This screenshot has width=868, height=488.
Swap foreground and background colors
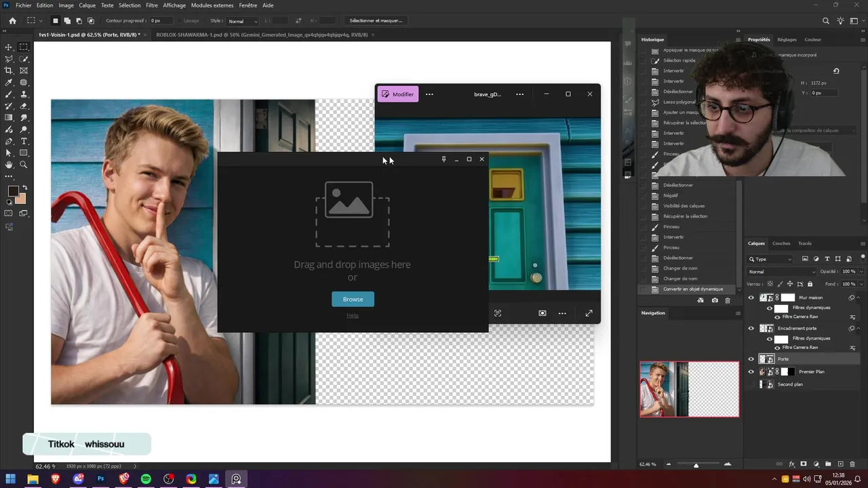[x=25, y=188]
